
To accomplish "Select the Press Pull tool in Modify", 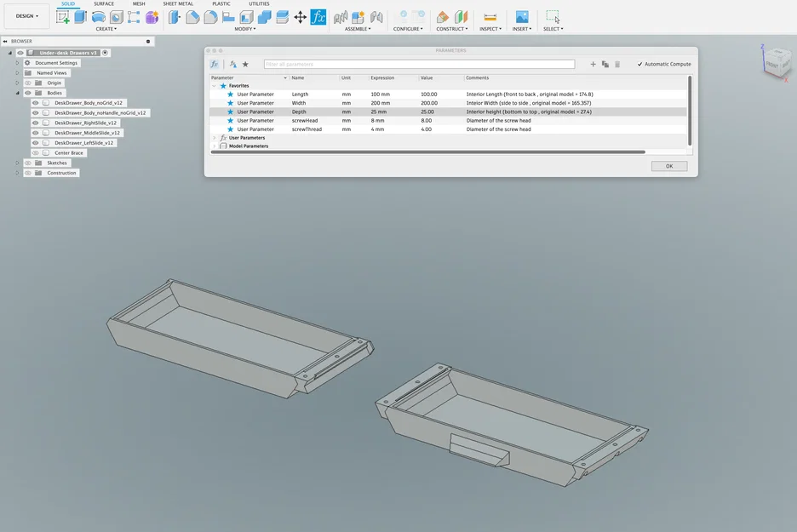I will click(x=174, y=17).
